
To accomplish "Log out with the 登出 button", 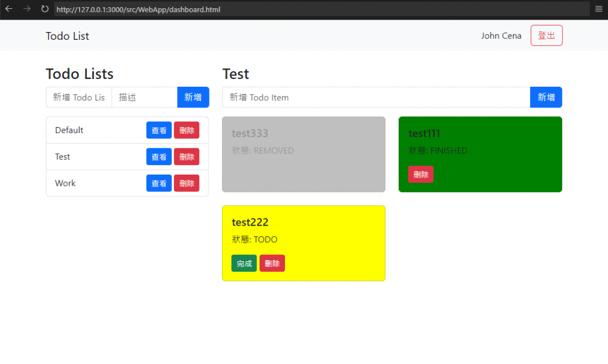I will pos(546,35).
